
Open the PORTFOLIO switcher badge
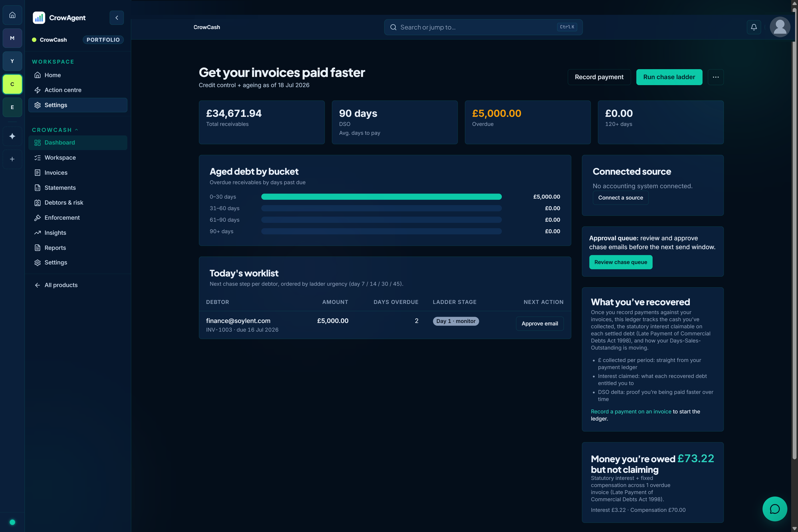tap(103, 40)
